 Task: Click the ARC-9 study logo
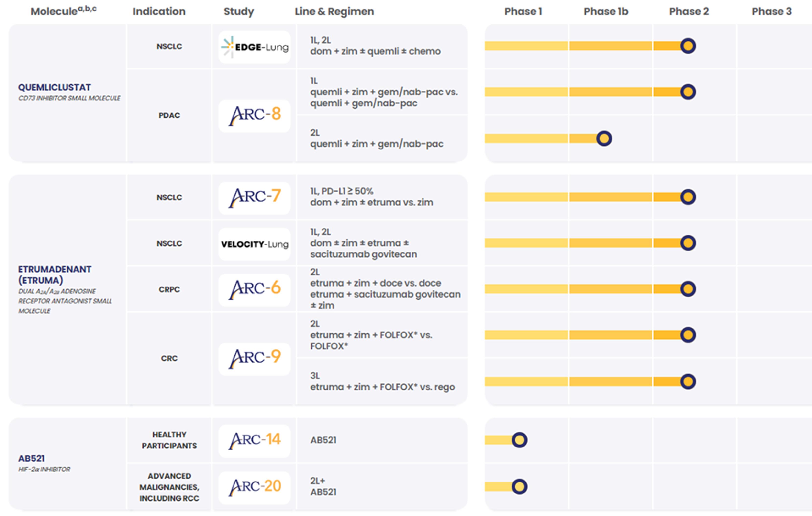point(255,358)
